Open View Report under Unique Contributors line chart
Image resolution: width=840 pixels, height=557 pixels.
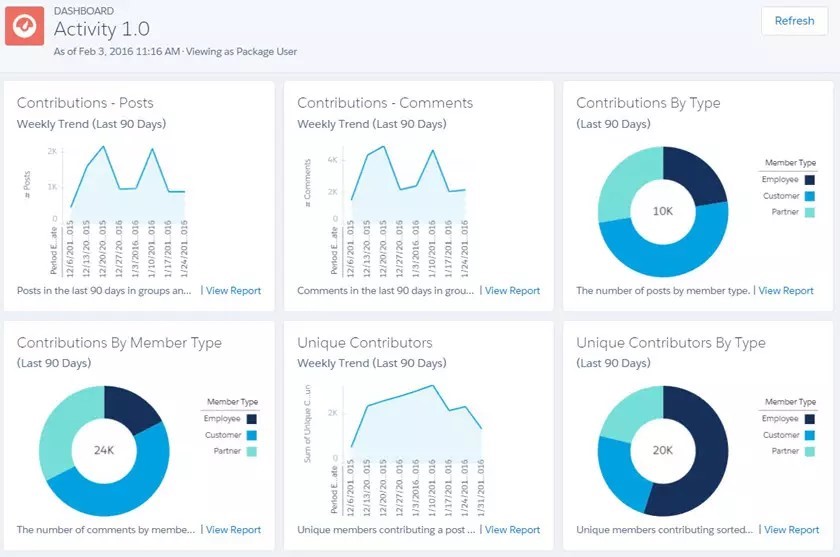click(x=512, y=530)
